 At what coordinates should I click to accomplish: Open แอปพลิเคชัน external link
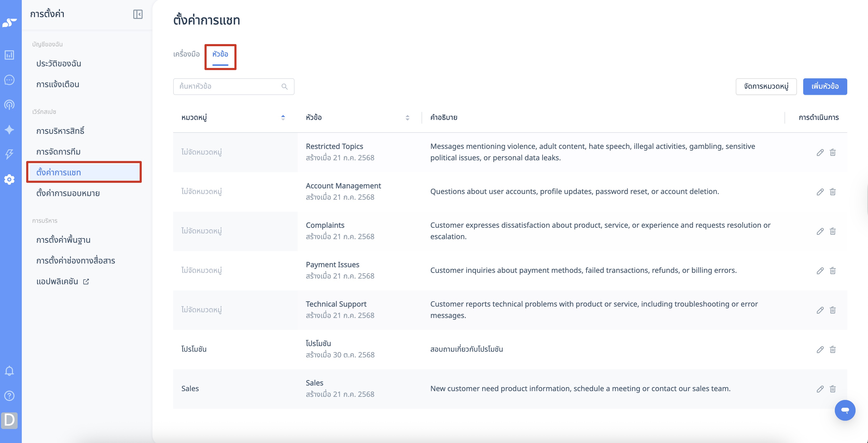point(63,281)
